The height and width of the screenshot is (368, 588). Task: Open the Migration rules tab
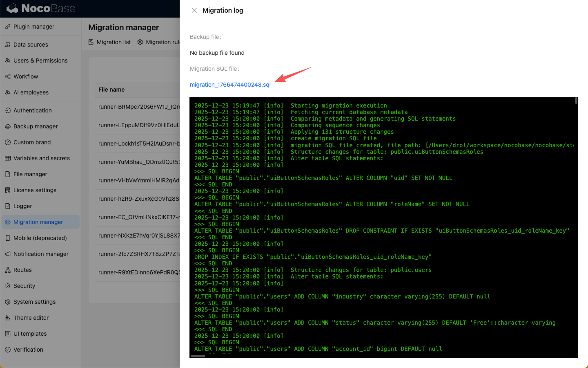point(159,42)
